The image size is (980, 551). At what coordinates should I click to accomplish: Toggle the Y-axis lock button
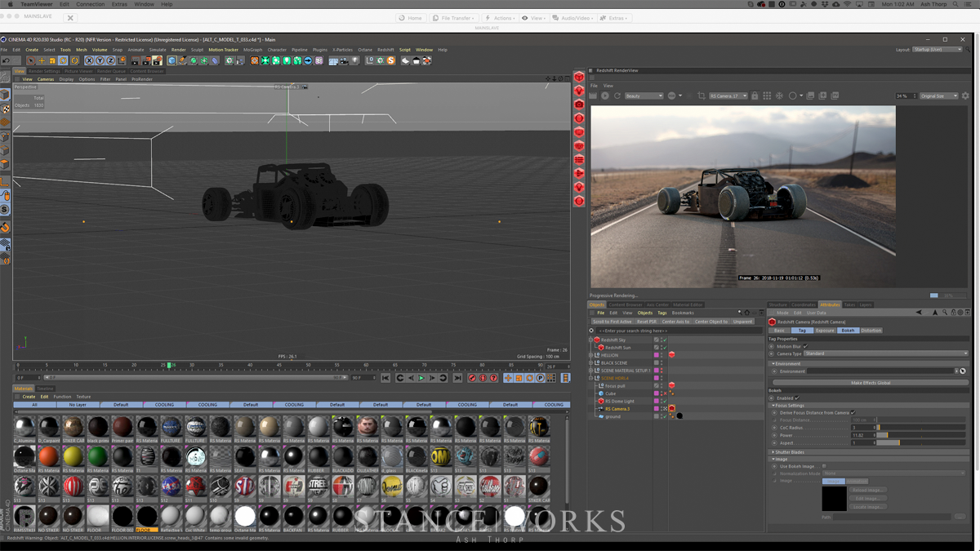pos(100,60)
